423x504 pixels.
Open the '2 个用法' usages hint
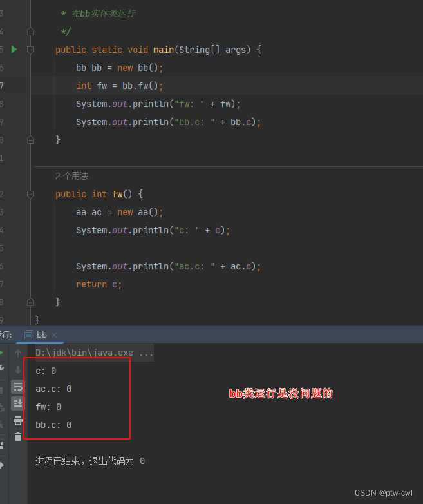[71, 176]
